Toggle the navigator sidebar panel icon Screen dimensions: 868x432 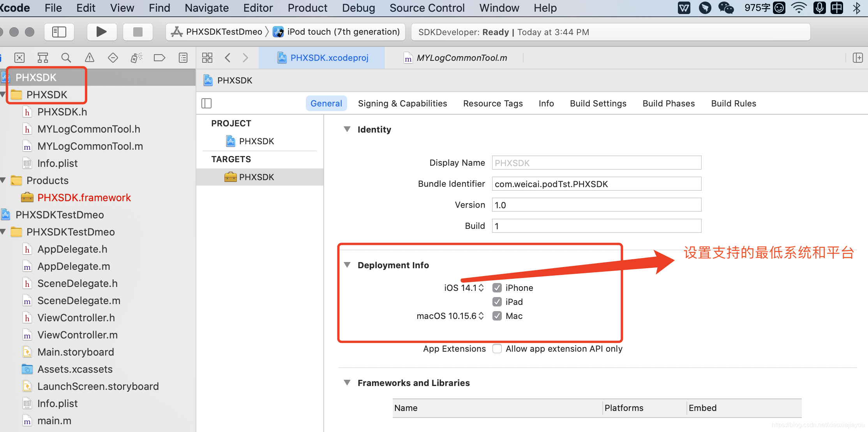coord(59,32)
